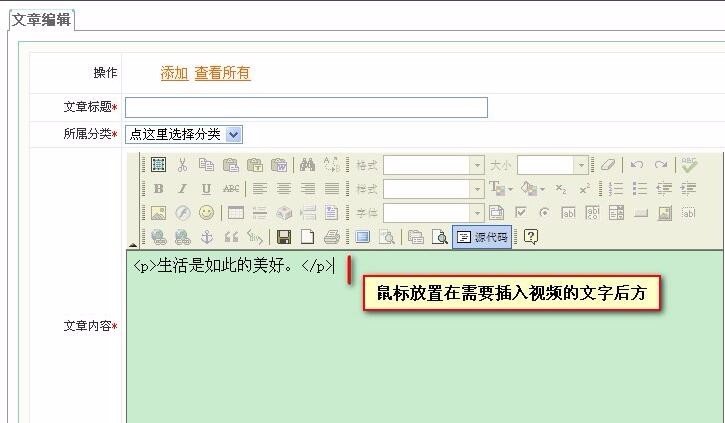Choose Paste as plain text icon

pyautogui.click(x=255, y=165)
